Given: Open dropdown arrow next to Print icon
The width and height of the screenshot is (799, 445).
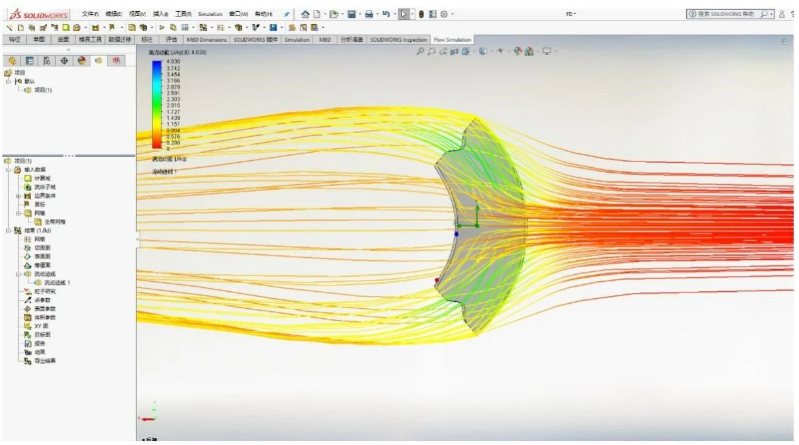Looking at the screenshot, I should pyautogui.click(x=377, y=14).
